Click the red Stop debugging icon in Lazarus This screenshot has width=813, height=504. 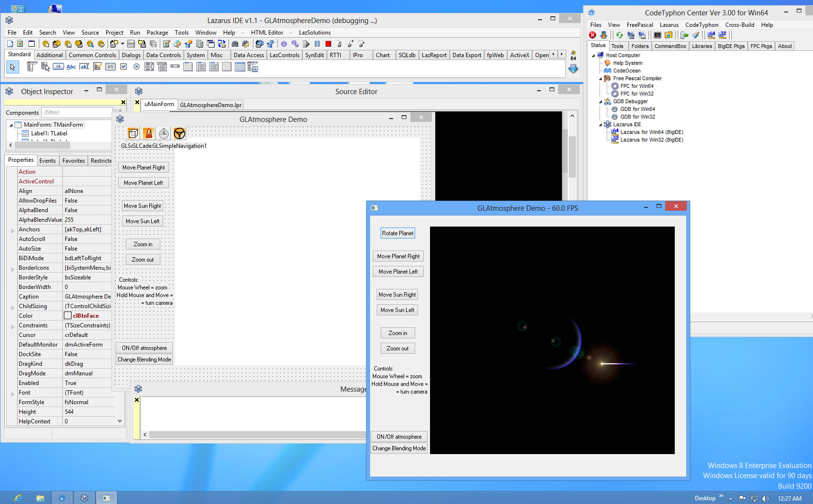[x=328, y=44]
